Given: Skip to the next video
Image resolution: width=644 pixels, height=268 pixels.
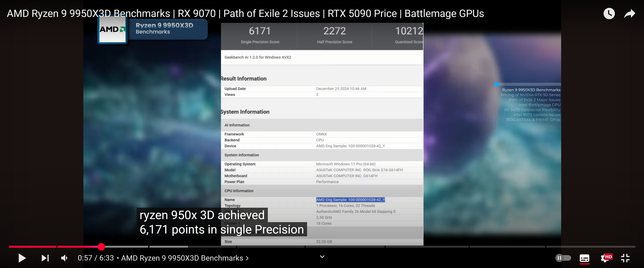Looking at the screenshot, I should pyautogui.click(x=45, y=258).
